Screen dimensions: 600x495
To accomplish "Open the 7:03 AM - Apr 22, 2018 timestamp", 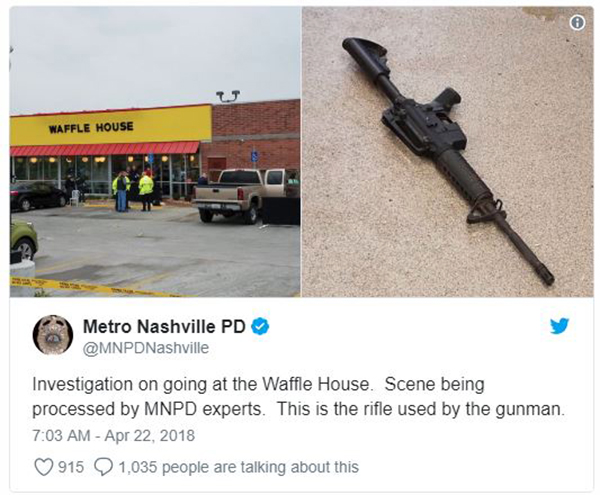I will 114,436.
